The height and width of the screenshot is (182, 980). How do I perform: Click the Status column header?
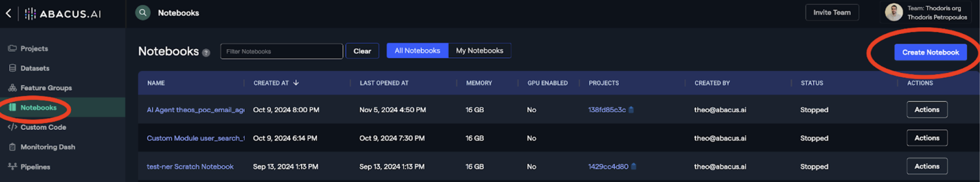812,83
